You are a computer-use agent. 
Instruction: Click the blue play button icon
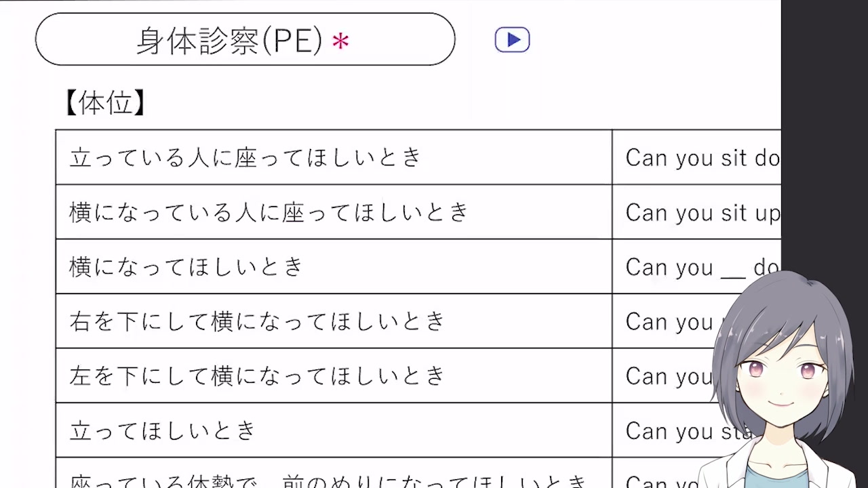(512, 40)
